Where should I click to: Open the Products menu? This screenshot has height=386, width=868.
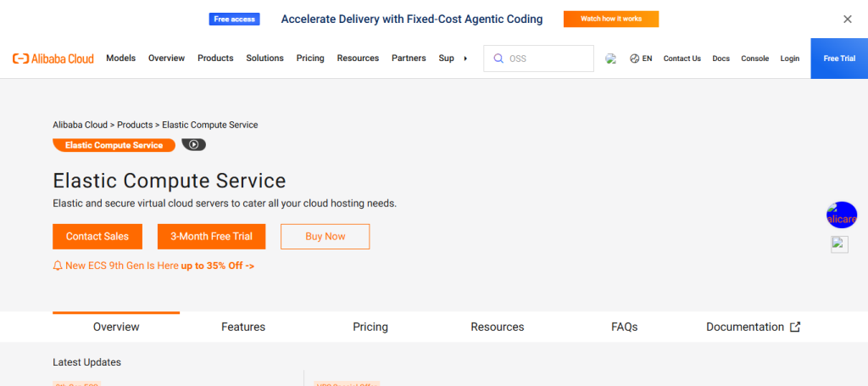(215, 59)
